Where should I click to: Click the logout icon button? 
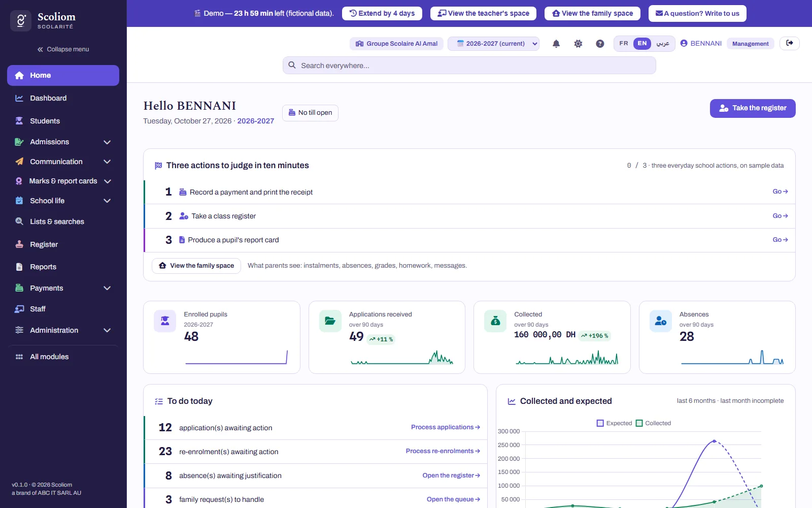tap(790, 43)
